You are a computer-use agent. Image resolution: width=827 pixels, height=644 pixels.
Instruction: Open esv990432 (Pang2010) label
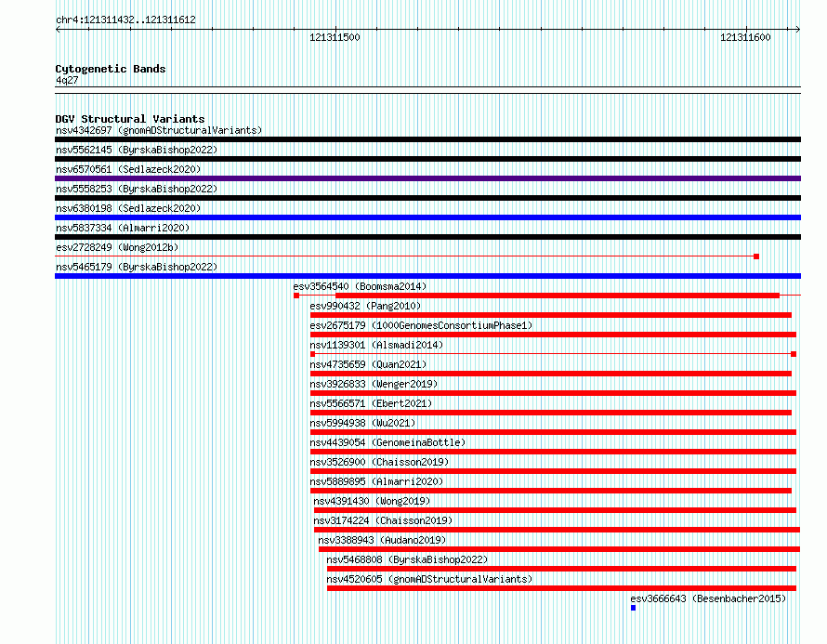pos(365,306)
